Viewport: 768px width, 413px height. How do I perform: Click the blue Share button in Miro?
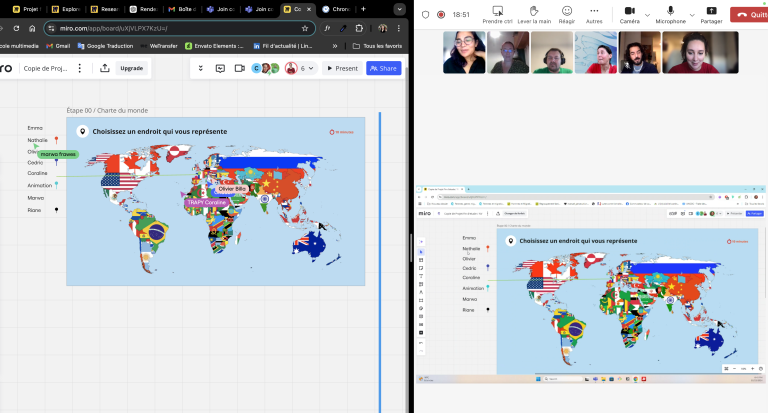point(383,68)
